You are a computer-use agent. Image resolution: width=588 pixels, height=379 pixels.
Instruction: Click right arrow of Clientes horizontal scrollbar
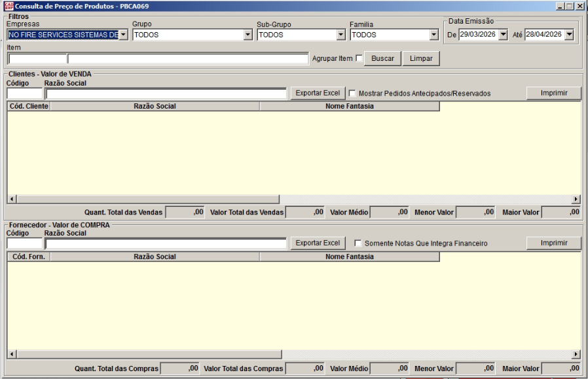click(x=576, y=199)
